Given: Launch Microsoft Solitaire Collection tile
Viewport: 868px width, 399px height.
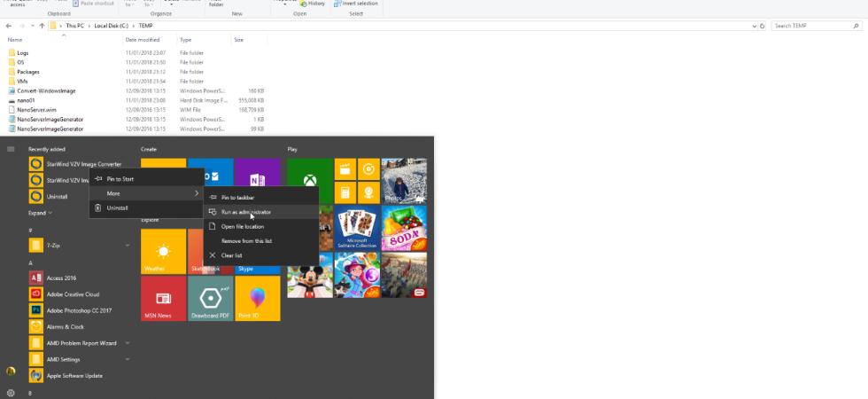Looking at the screenshot, I should [357, 228].
